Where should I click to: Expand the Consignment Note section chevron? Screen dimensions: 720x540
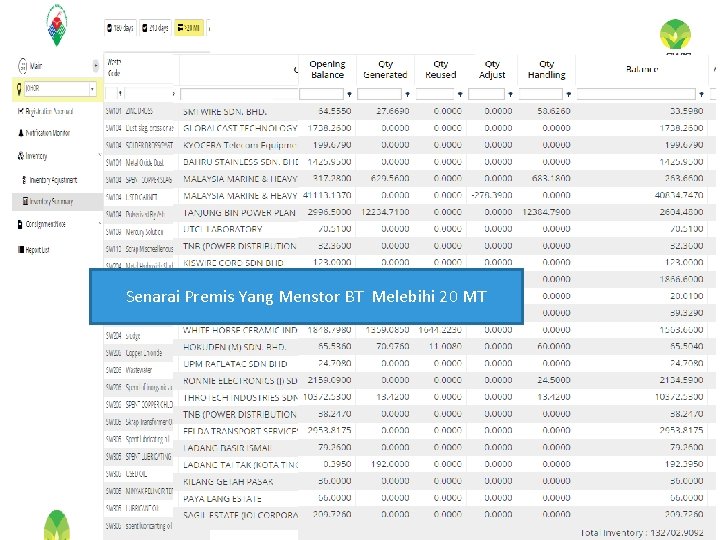point(100,224)
